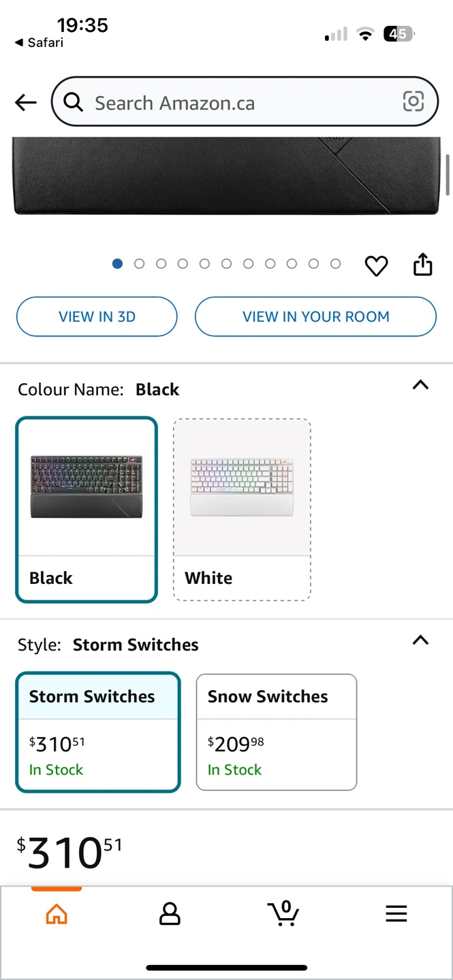This screenshot has width=453, height=980.
Task: Select the White colour option
Action: (x=242, y=510)
